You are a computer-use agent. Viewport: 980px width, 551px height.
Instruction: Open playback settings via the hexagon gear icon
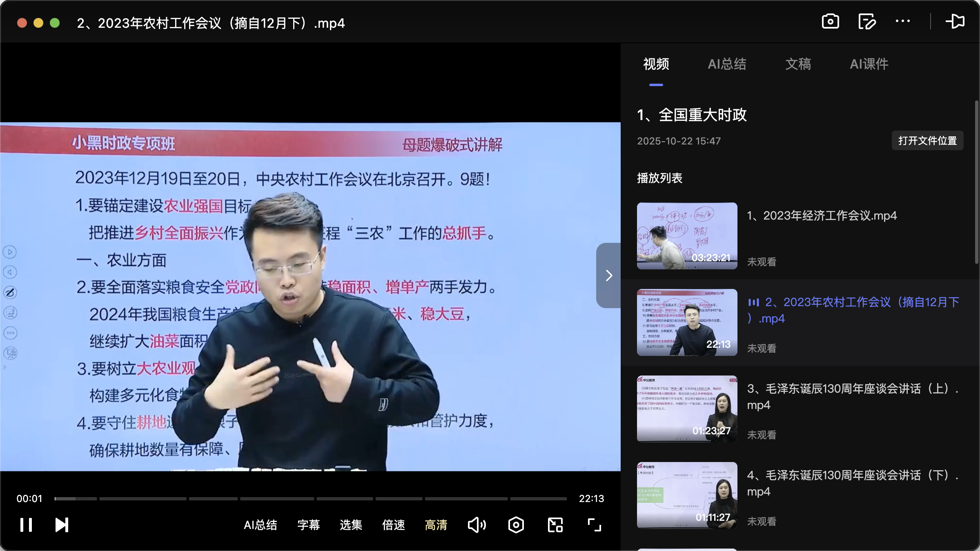pyautogui.click(x=516, y=525)
